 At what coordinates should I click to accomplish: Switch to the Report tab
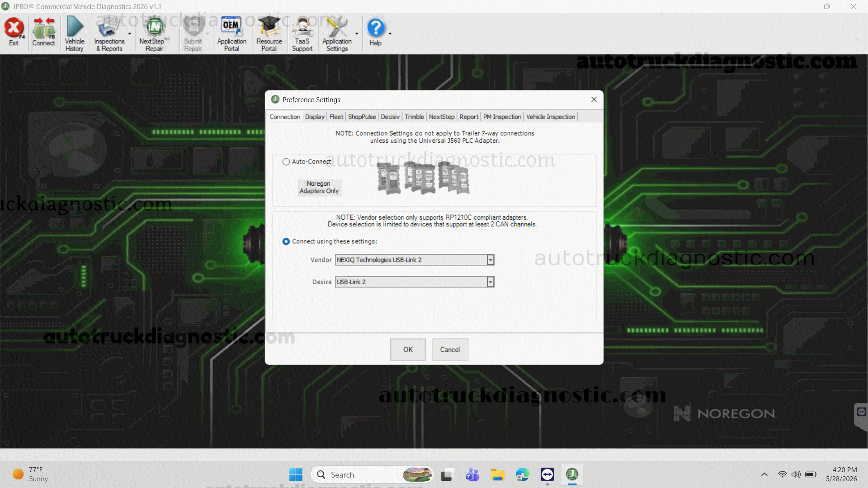(x=469, y=117)
